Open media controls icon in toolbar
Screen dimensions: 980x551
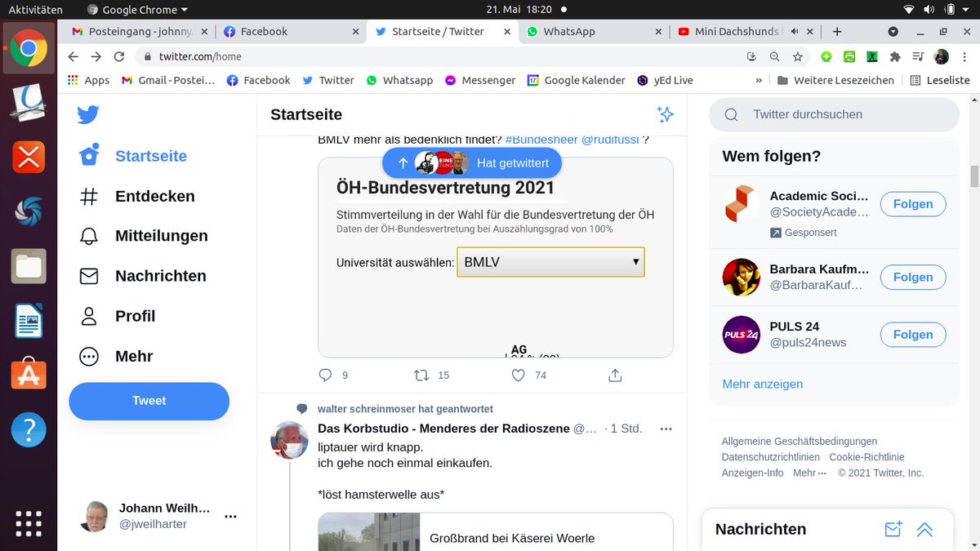tap(918, 56)
